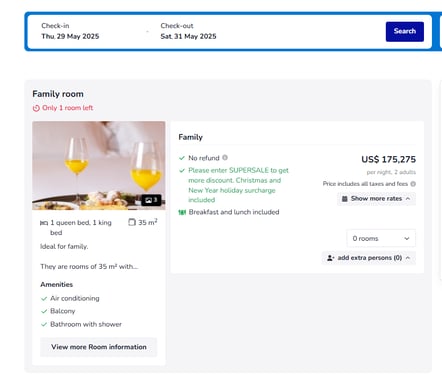Click the info icon beside taxes and fees
The height and width of the screenshot is (390, 442).
pyautogui.click(x=413, y=184)
